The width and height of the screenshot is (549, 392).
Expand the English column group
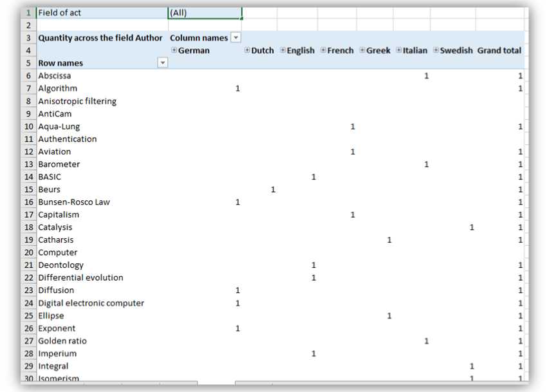283,50
